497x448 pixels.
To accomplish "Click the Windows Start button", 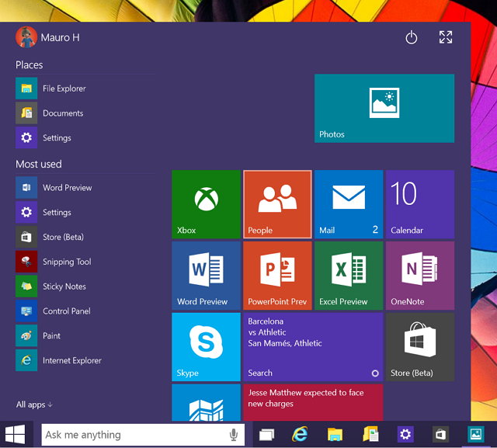I will (x=16, y=434).
